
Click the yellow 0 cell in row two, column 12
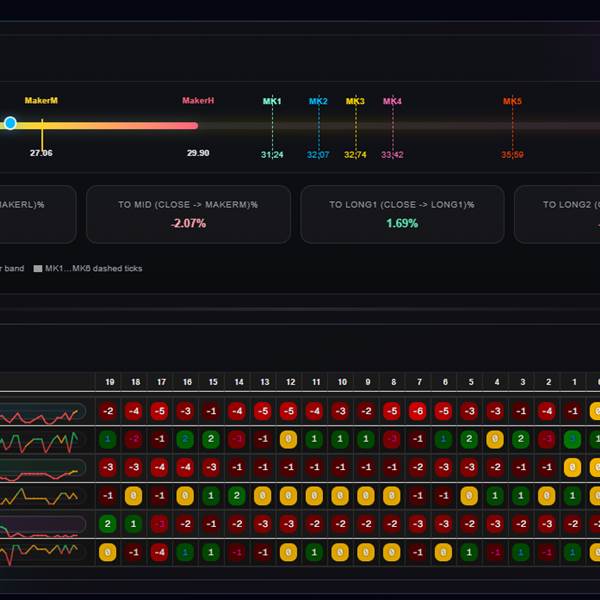(x=289, y=439)
